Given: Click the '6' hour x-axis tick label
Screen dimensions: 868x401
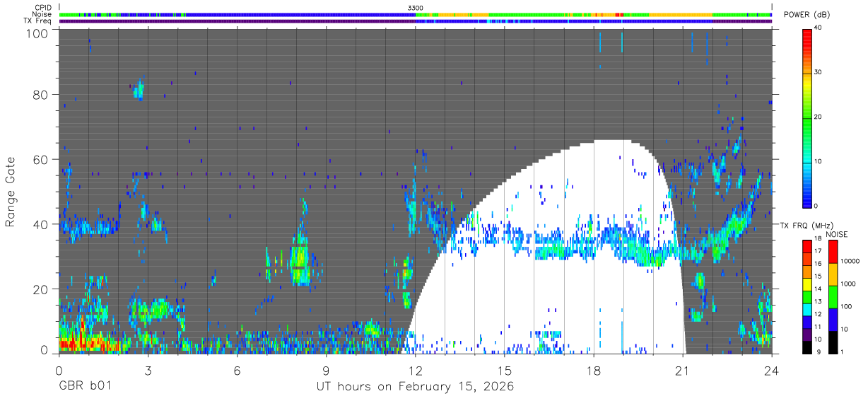Looking at the screenshot, I should [237, 371].
